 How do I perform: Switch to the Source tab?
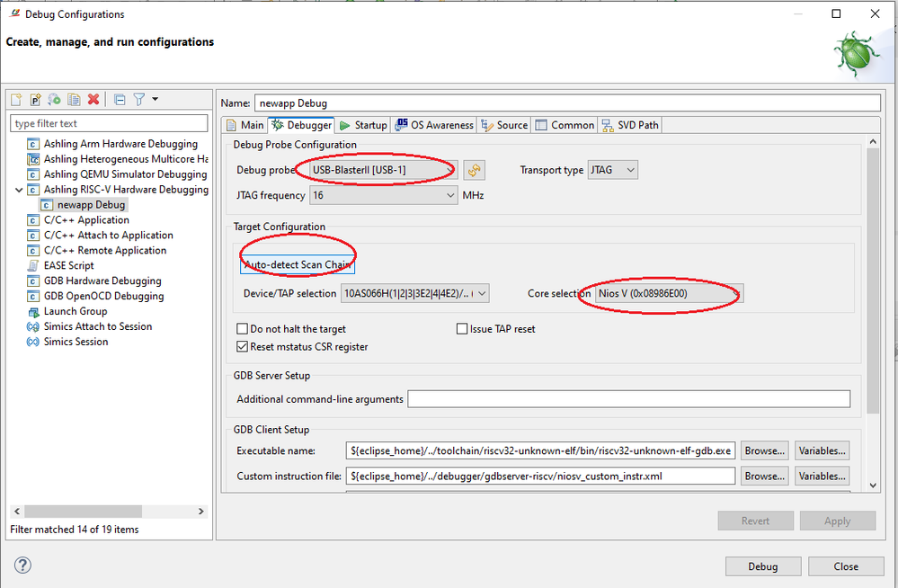[504, 125]
